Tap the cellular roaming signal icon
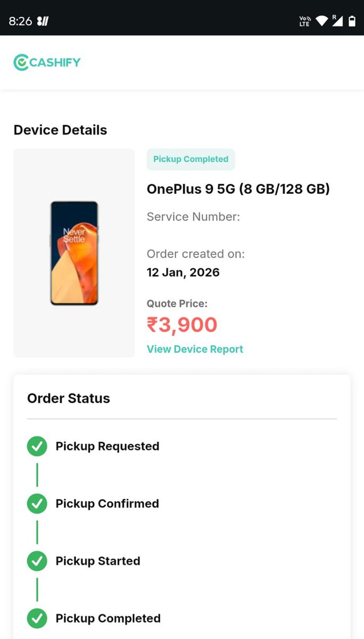364x639 pixels. click(337, 21)
